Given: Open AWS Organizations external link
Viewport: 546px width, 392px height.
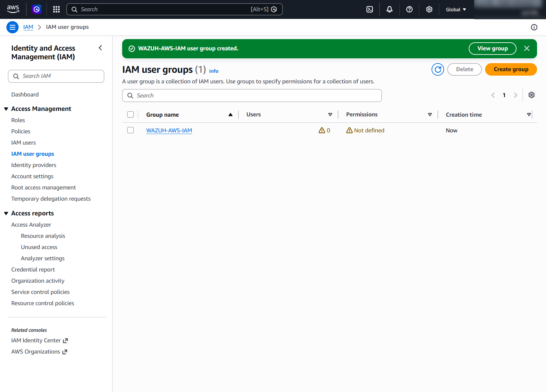Looking at the screenshot, I should pos(39,352).
